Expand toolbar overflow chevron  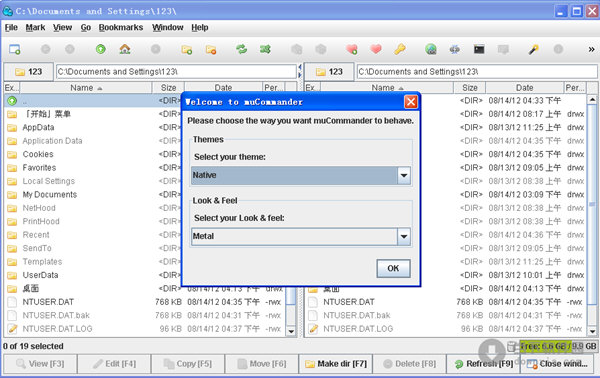(591, 49)
